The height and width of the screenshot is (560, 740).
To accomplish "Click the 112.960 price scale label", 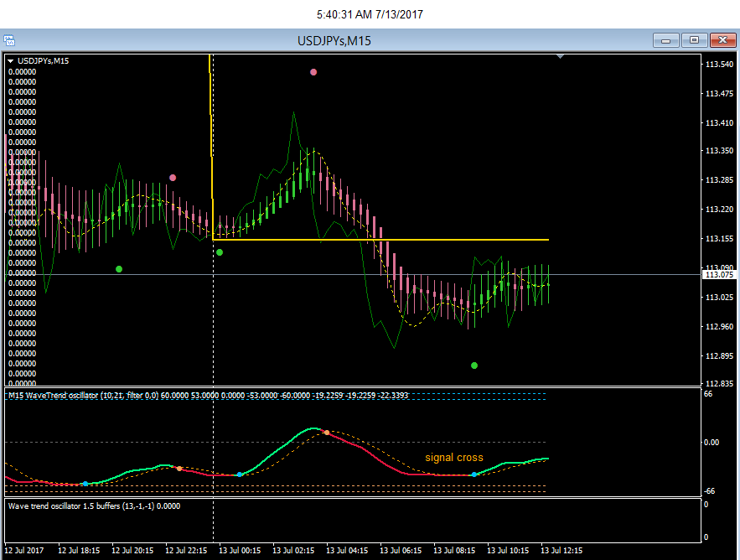I will (719, 326).
